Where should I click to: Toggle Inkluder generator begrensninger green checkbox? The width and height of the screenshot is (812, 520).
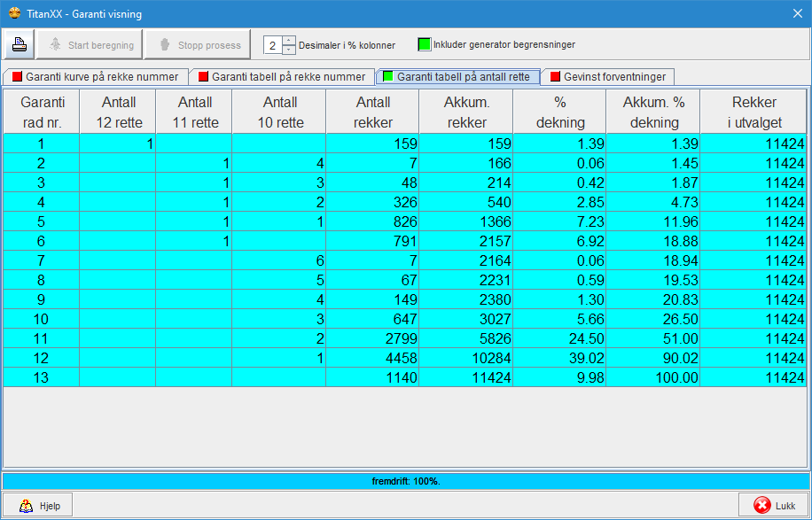[425, 44]
